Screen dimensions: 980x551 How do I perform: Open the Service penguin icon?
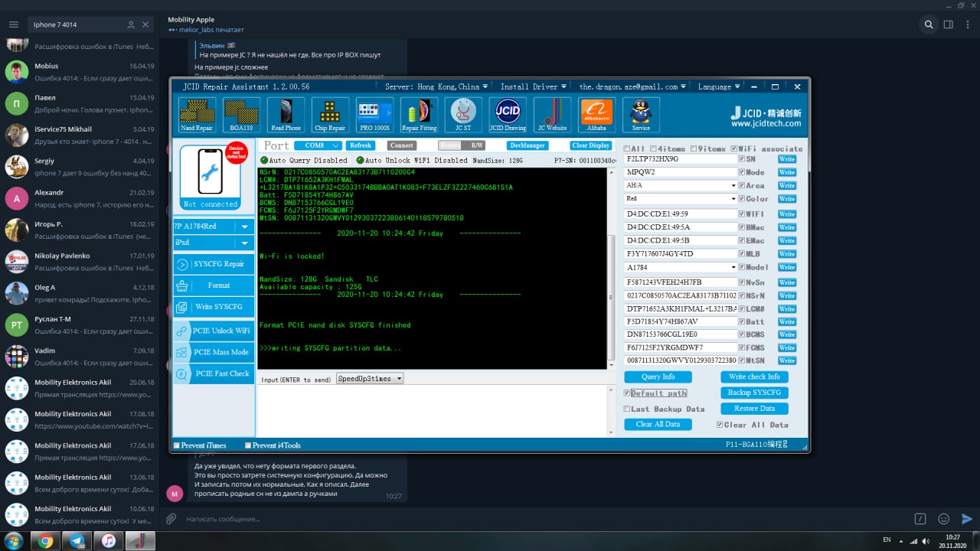tap(641, 115)
